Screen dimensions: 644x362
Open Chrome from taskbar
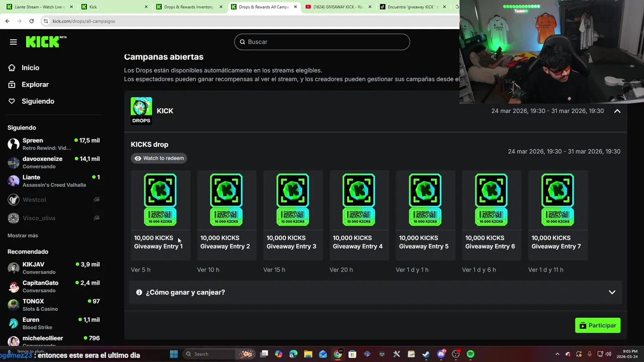click(x=338, y=354)
